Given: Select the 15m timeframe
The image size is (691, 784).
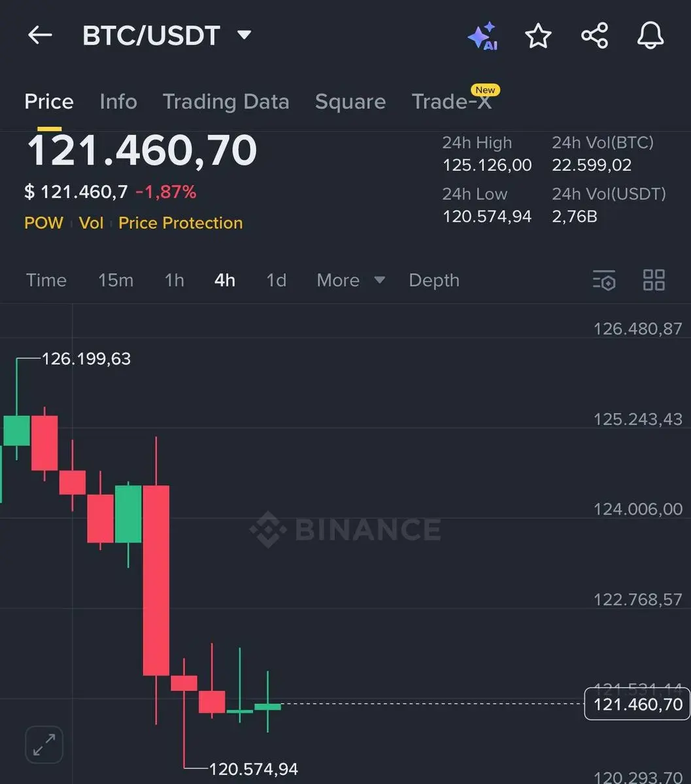Looking at the screenshot, I should tap(116, 280).
